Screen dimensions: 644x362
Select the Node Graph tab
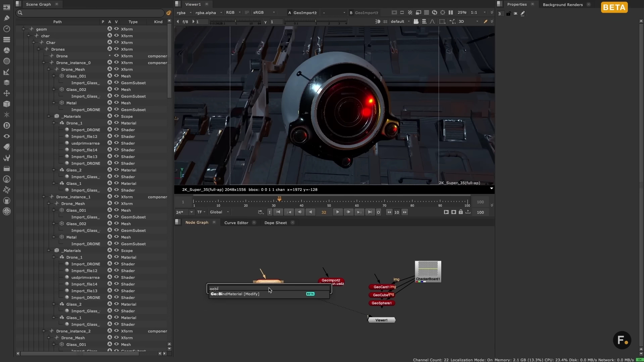click(x=197, y=222)
